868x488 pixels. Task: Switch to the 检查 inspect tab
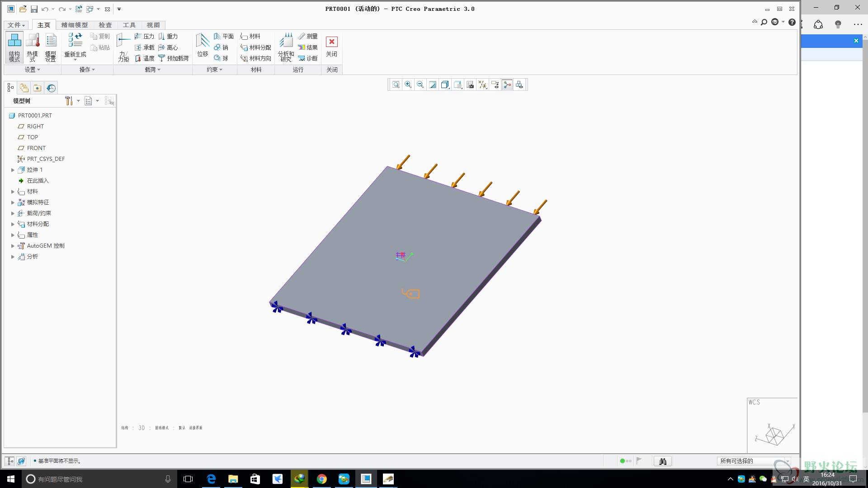pos(105,25)
